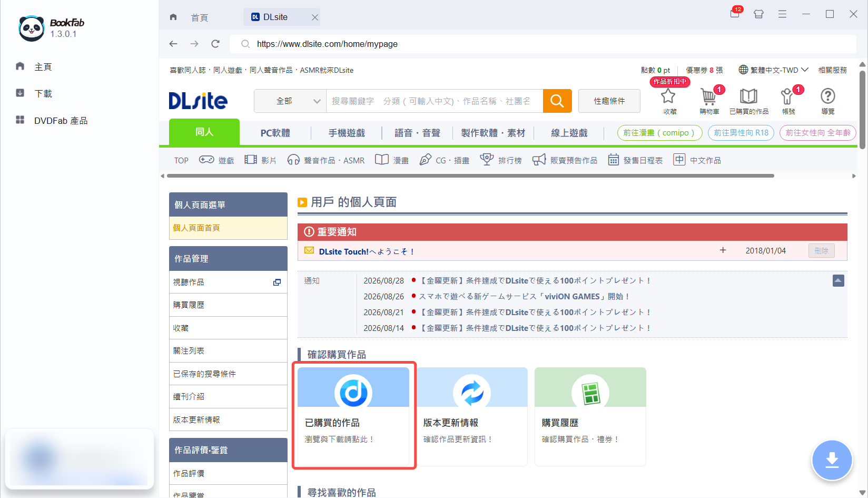This screenshot has width=868, height=498.
Task: Open the 導覽 help icon
Action: (x=827, y=101)
